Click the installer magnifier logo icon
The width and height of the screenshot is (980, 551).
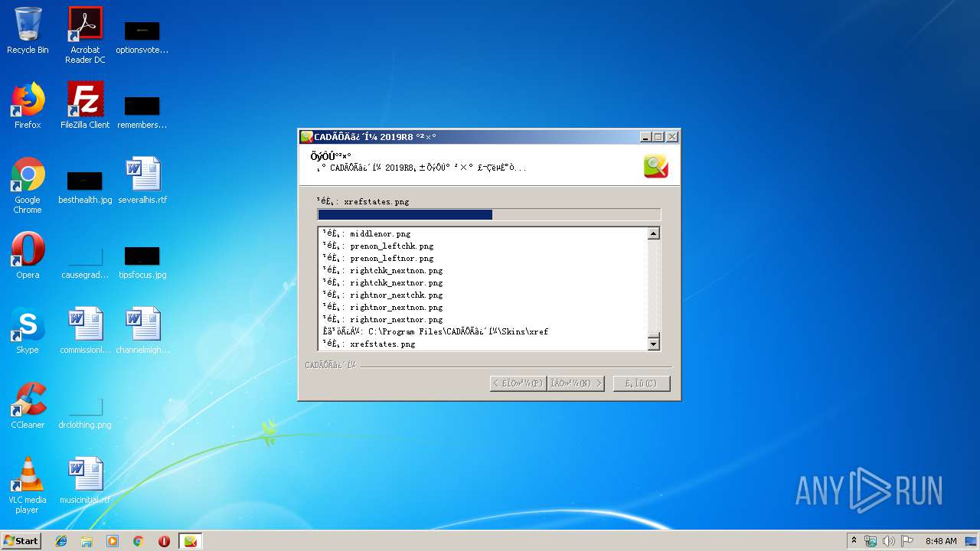coord(655,166)
